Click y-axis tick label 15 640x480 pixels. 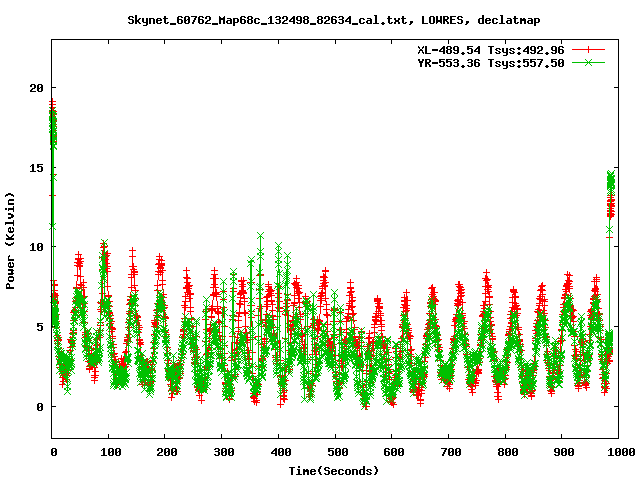point(36,168)
